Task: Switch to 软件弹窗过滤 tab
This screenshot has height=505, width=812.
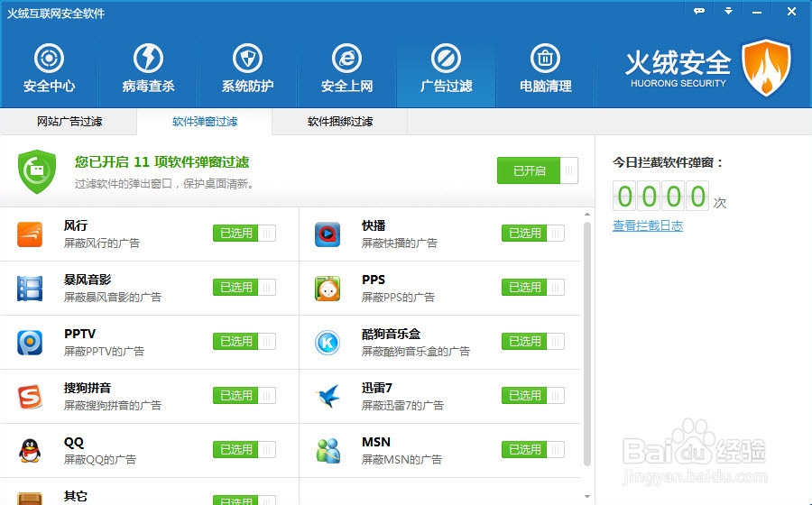Action: 205,122
